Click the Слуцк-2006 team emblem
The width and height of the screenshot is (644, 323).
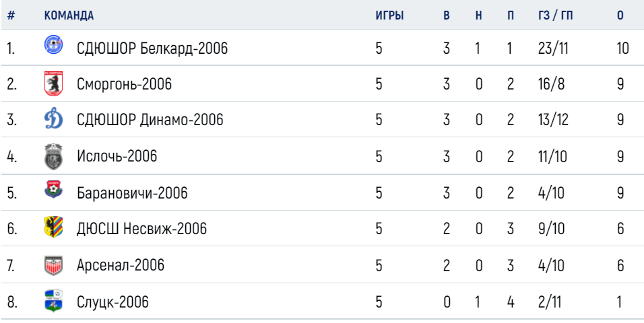tap(53, 300)
